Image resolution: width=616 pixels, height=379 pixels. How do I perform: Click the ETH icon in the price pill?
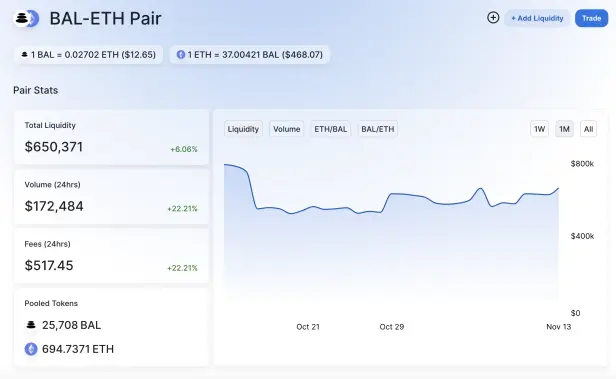[x=181, y=55]
